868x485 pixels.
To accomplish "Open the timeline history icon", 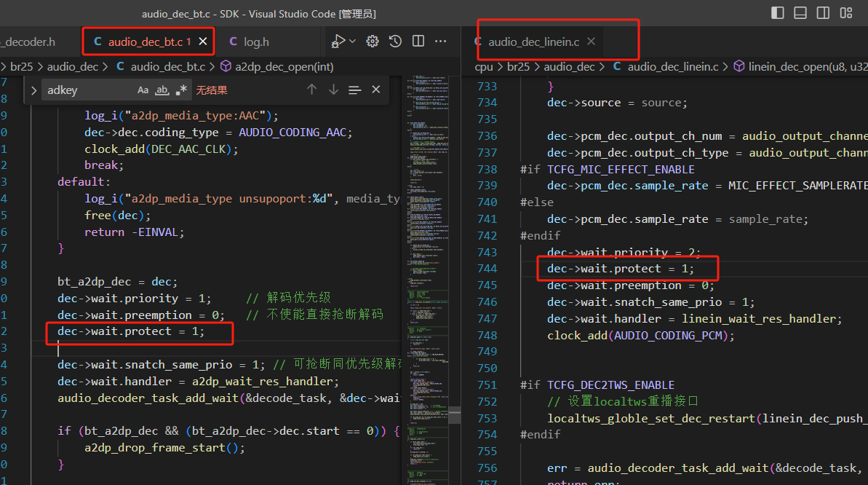I will [395, 41].
